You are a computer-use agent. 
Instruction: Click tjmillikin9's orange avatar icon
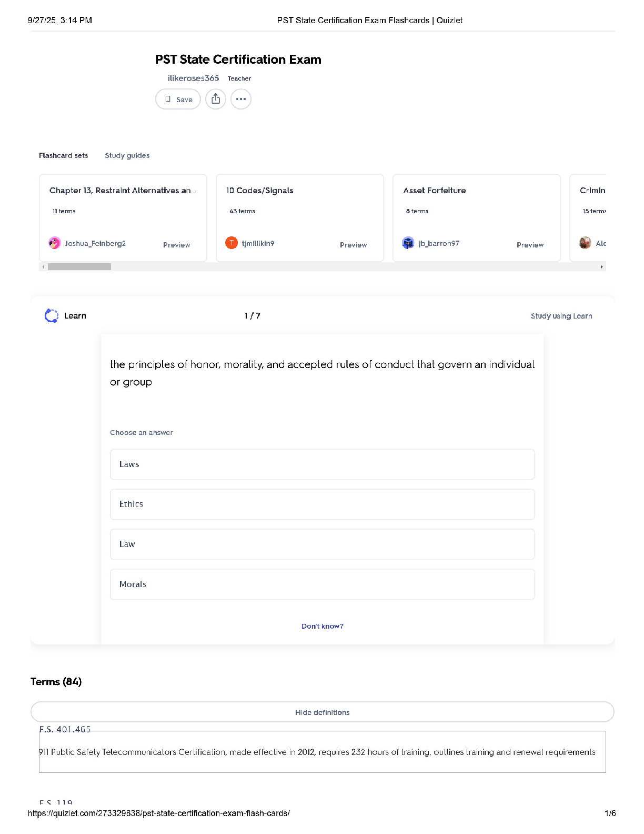pos(232,243)
